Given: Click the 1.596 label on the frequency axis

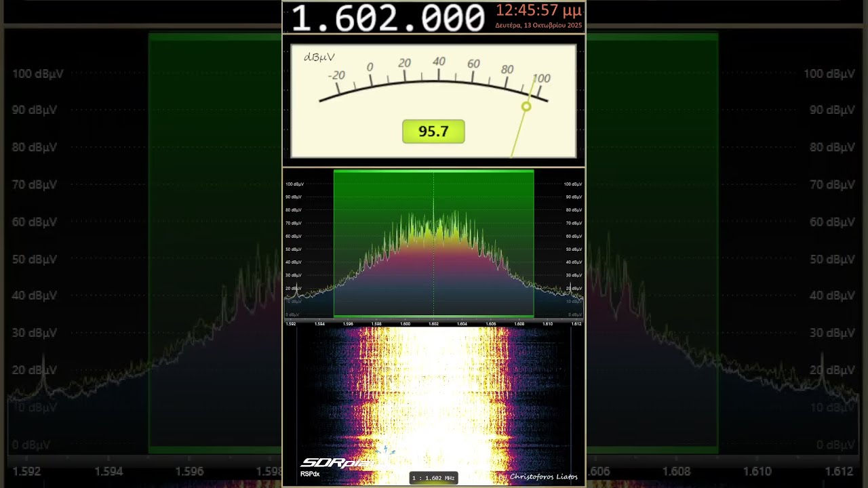Looking at the screenshot, I should pos(348,324).
